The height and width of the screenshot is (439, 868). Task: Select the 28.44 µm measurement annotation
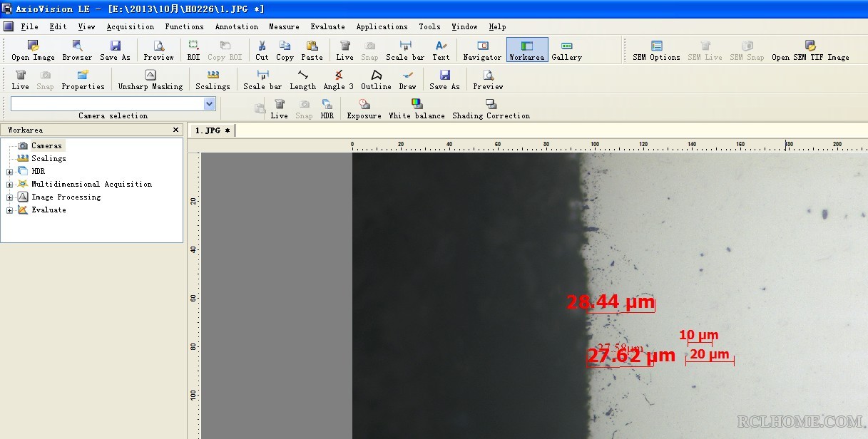point(611,304)
